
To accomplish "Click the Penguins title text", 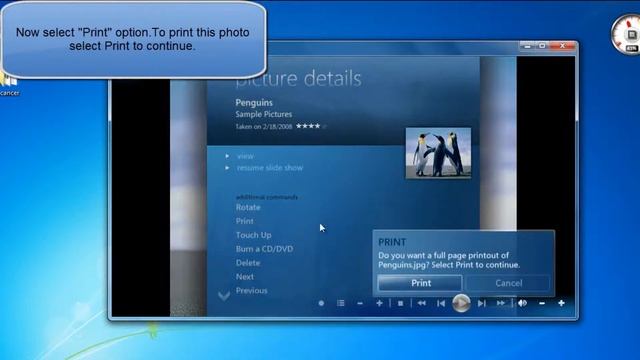I will [254, 102].
